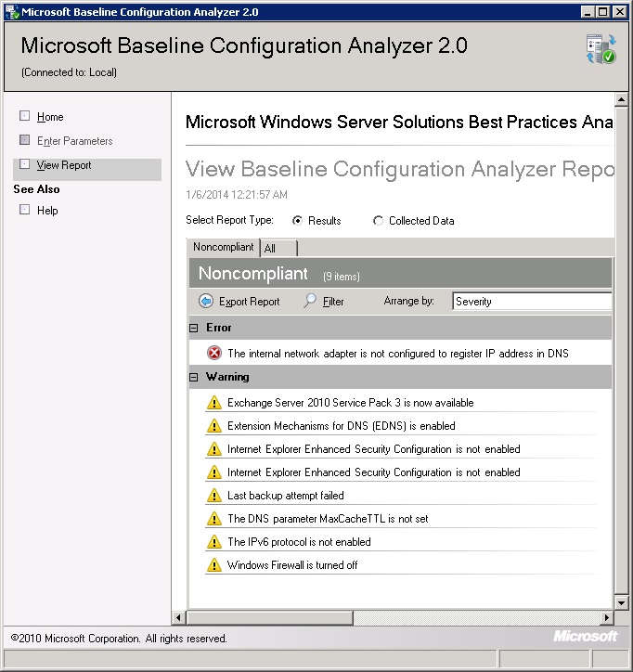Click the Baseline Configuration Analyzer logo icon
Image resolution: width=633 pixels, height=672 pixels.
coord(601,49)
